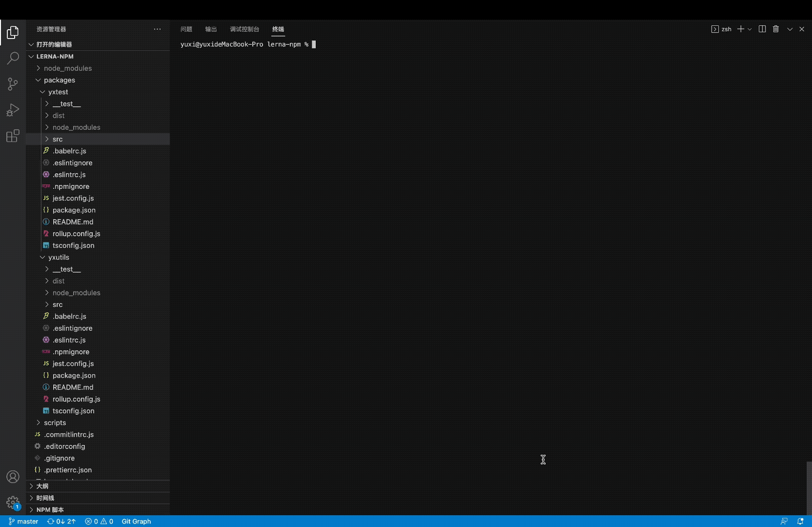Viewport: 812px width, 527px height.
Task: Switch to the 问题 tab
Action: click(186, 29)
